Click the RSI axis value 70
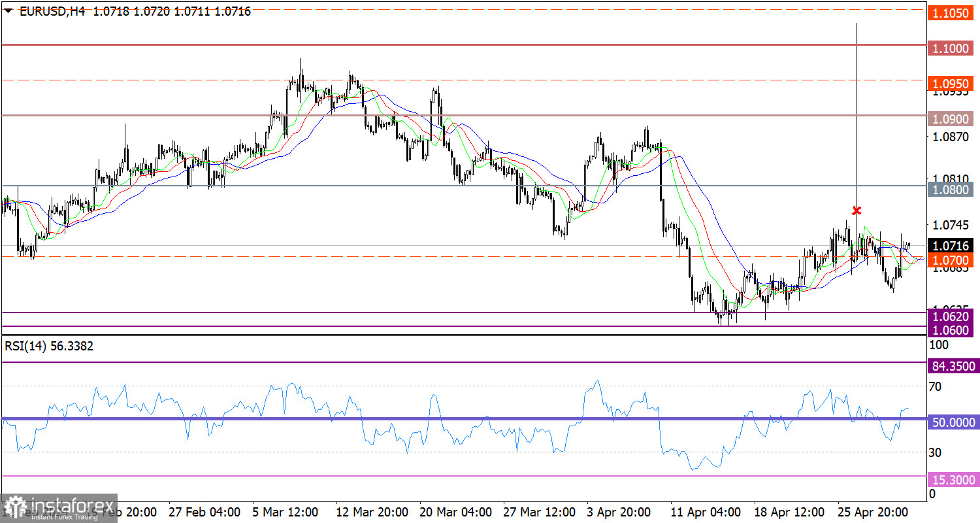 pos(936,386)
